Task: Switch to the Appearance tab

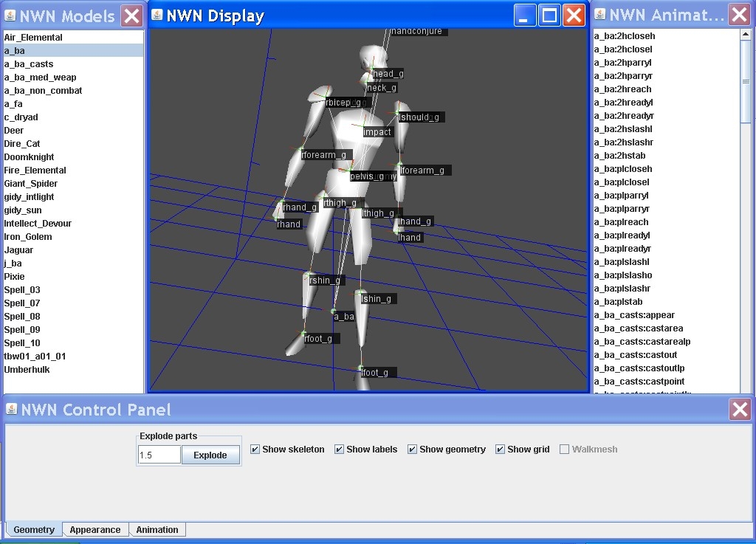Action: coord(95,530)
